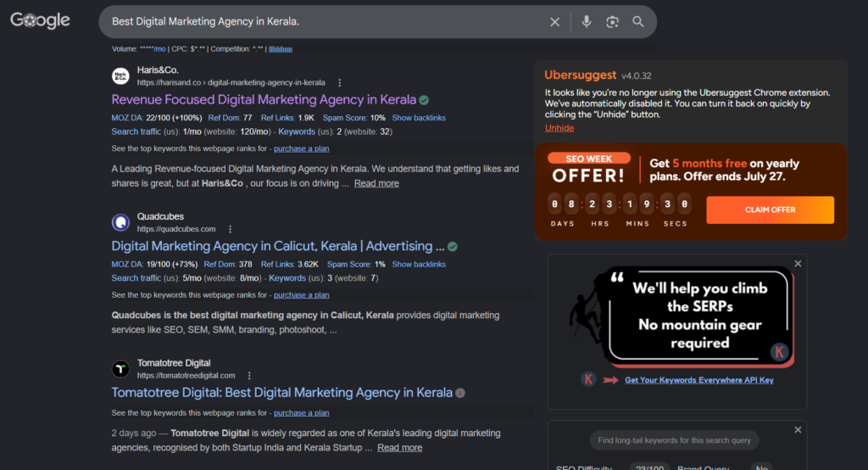Click purchase a plan under Haris&Co.
Image resolution: width=868 pixels, height=470 pixels.
pos(302,148)
